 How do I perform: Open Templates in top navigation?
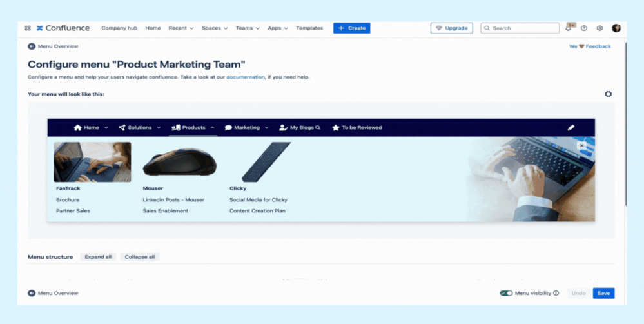pyautogui.click(x=309, y=28)
